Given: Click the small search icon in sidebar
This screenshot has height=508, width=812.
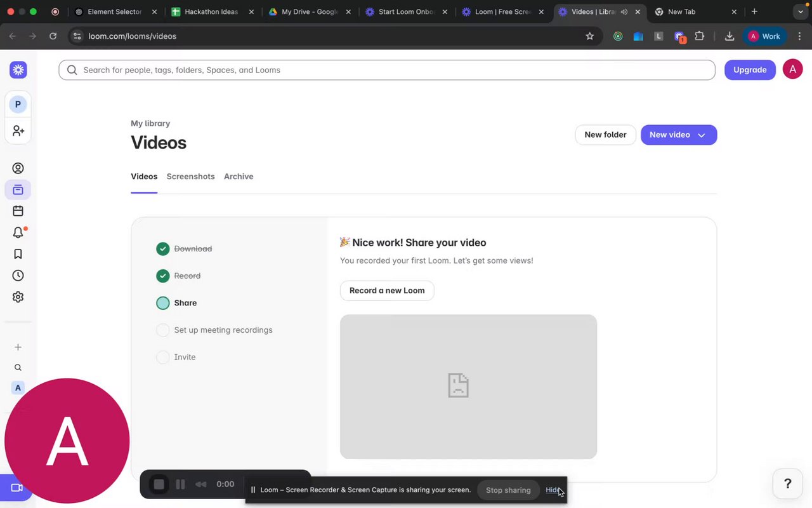Looking at the screenshot, I should (x=18, y=368).
